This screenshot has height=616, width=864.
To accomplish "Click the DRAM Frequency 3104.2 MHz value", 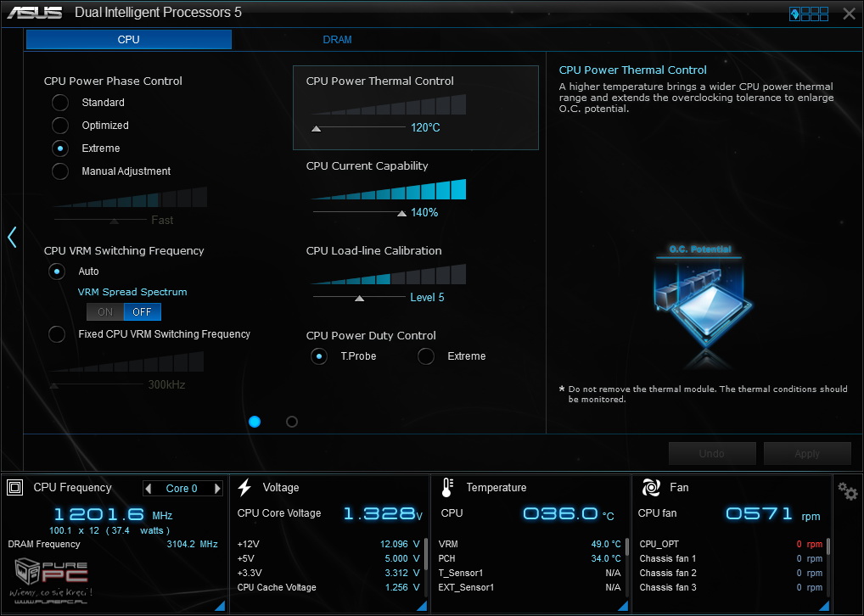I will (193, 544).
